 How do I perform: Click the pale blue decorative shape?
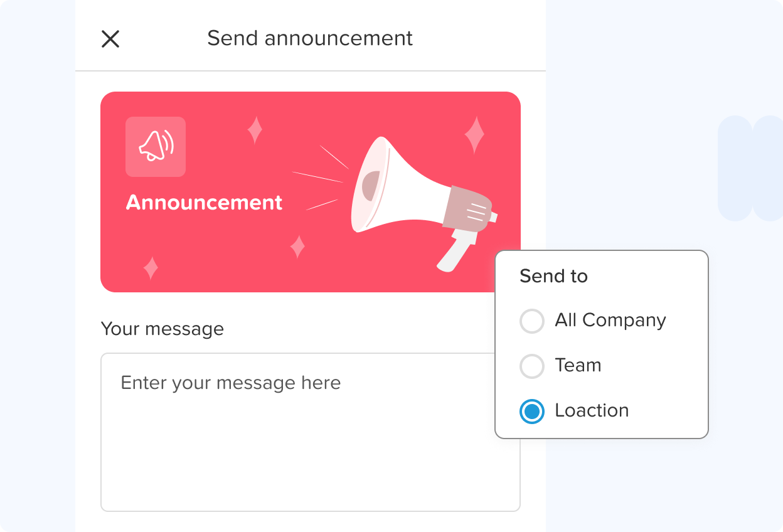(x=750, y=168)
